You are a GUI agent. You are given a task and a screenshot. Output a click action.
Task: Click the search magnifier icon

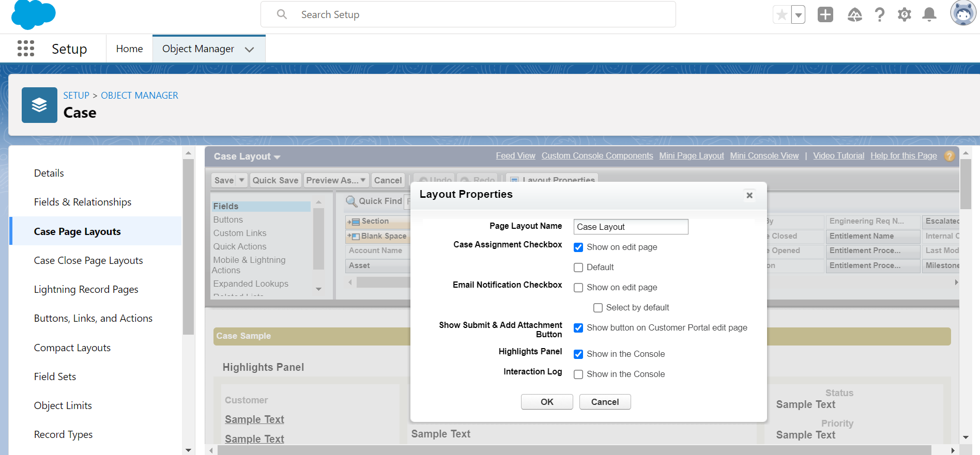click(x=282, y=14)
